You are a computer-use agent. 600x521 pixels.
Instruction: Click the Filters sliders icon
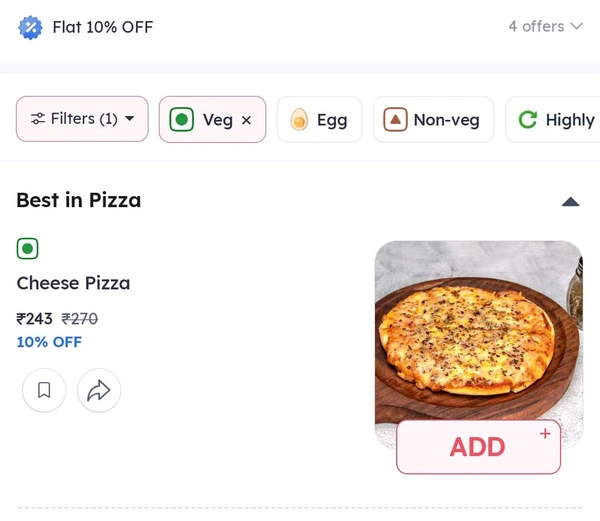[38, 119]
